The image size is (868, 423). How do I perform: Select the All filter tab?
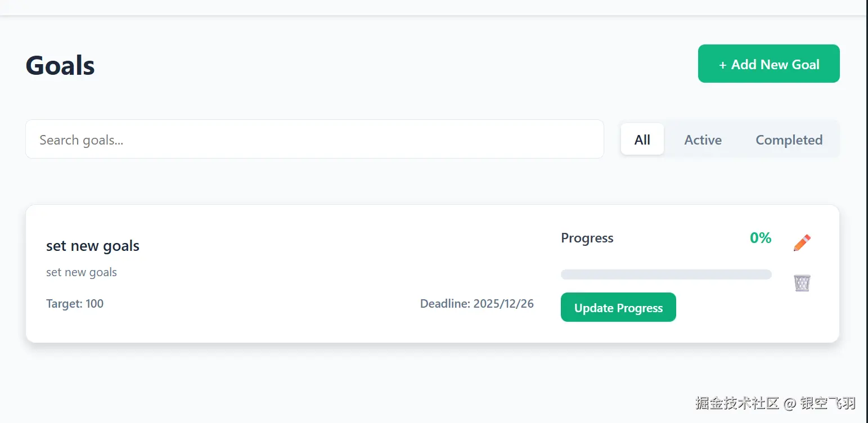pos(642,139)
